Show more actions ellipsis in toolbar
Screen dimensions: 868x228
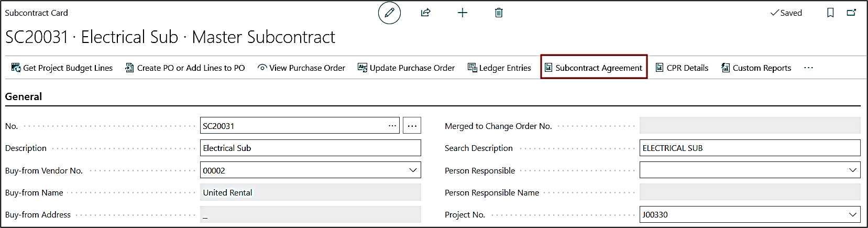(808, 68)
